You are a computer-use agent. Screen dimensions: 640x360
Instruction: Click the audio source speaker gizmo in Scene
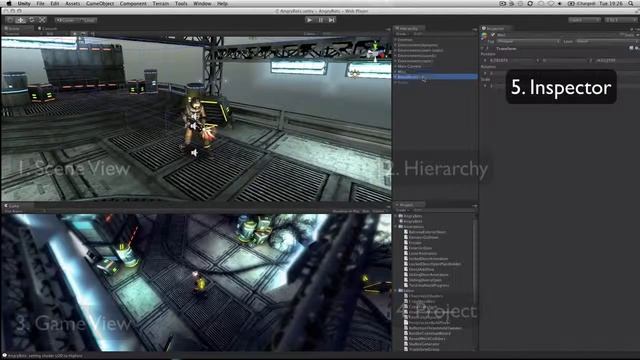195,153
